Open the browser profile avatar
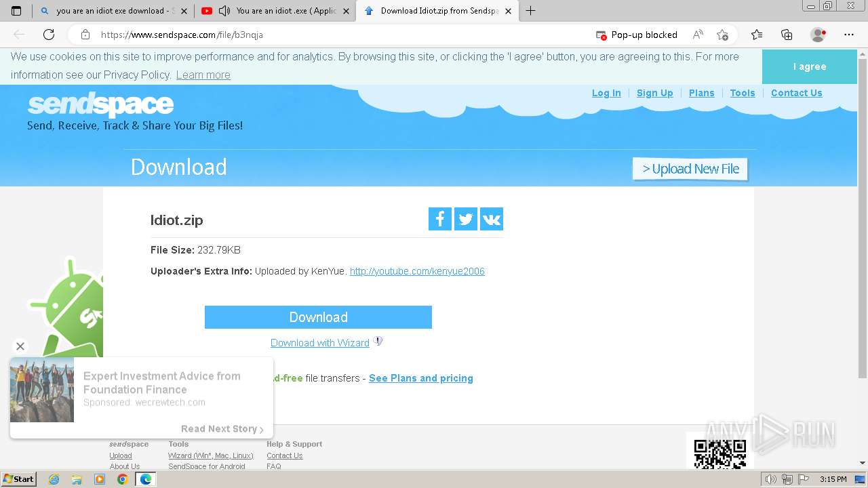Image resolution: width=868 pixels, height=488 pixels. coord(818,35)
